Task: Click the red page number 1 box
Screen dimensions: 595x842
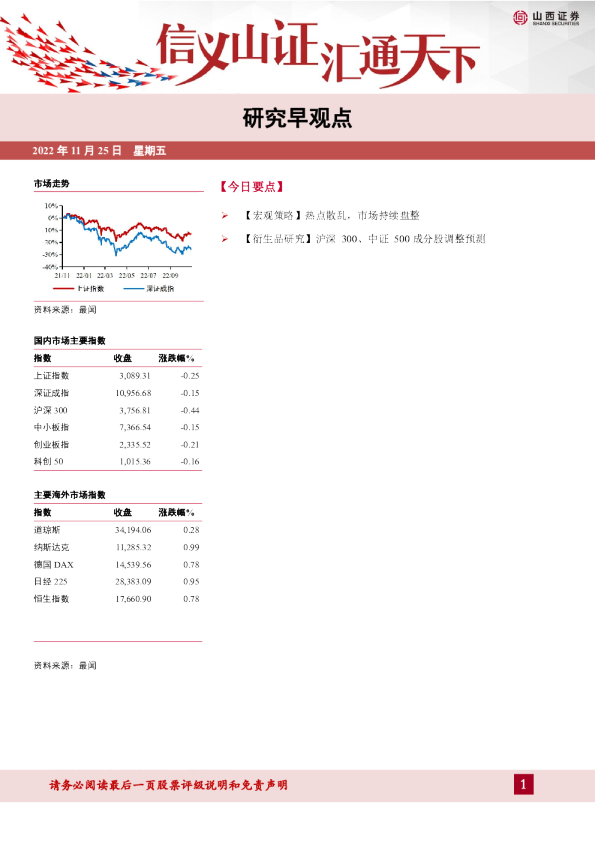Action: [x=524, y=785]
